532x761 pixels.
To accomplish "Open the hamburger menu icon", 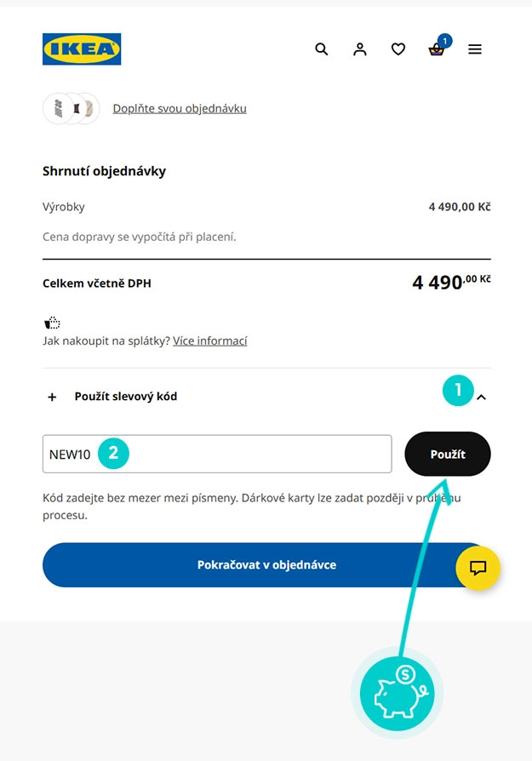I will (x=475, y=49).
